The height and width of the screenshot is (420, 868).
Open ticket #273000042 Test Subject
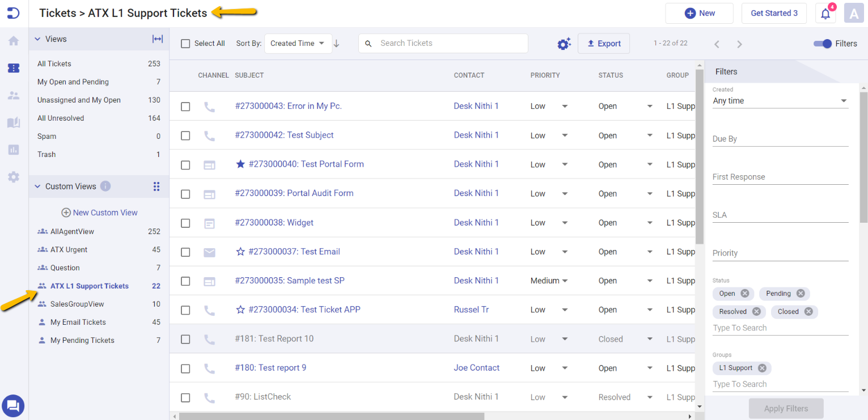coord(284,135)
